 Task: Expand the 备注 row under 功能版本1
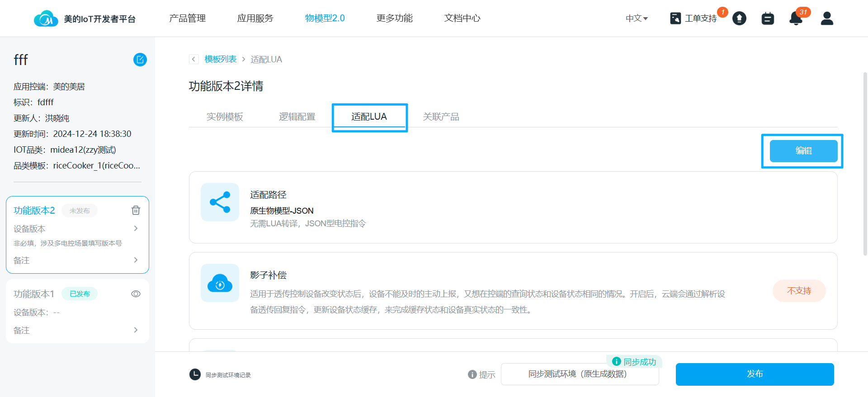tap(136, 330)
